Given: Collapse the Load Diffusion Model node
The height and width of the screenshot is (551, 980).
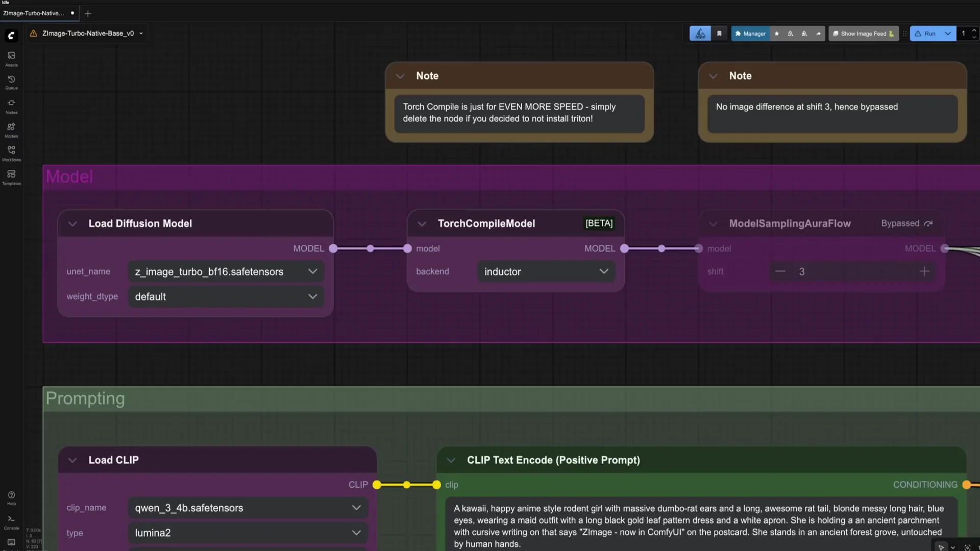Looking at the screenshot, I should [x=72, y=223].
